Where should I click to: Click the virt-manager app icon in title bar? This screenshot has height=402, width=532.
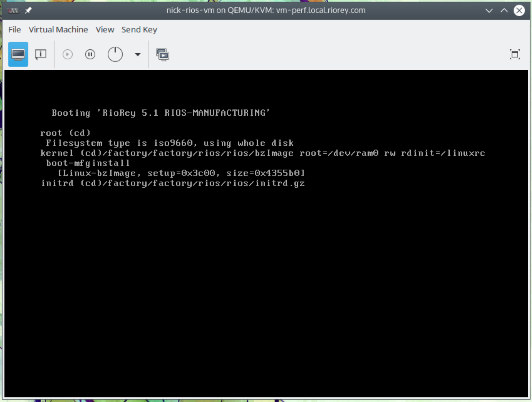[13, 10]
